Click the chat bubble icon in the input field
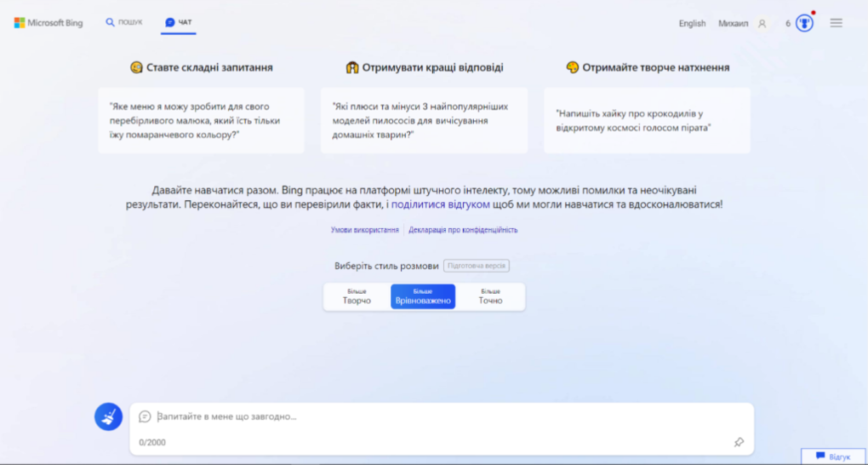The image size is (868, 465). click(x=145, y=416)
